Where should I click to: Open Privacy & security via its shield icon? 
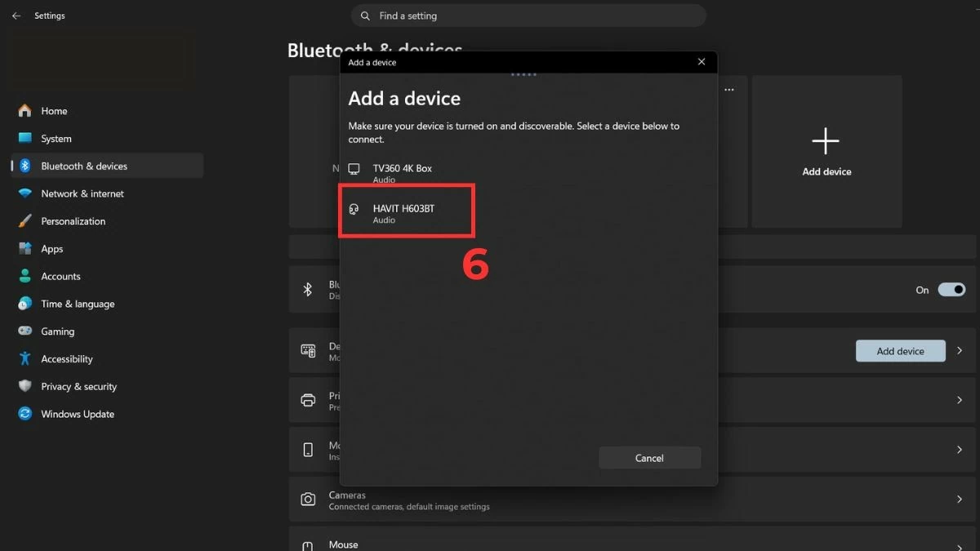point(24,387)
